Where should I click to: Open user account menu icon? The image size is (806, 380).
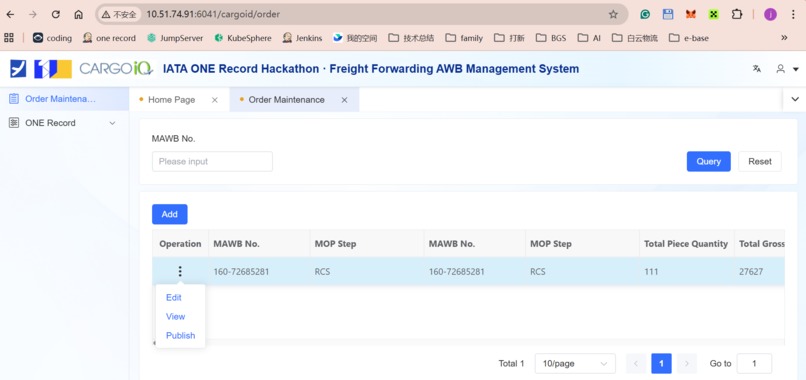pos(780,68)
